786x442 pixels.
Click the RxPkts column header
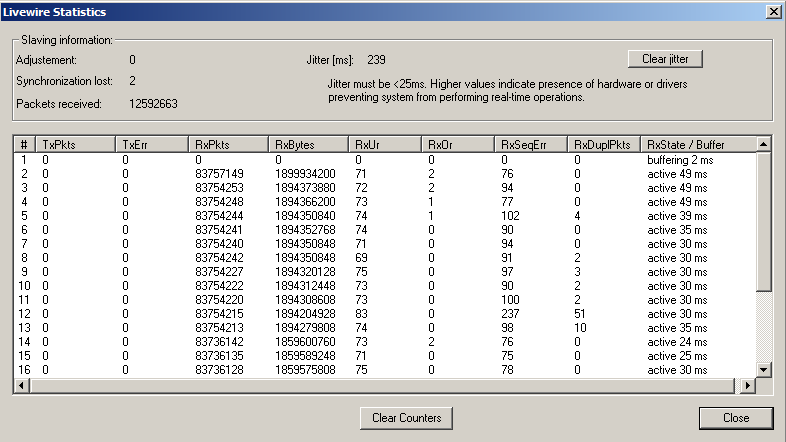point(228,145)
